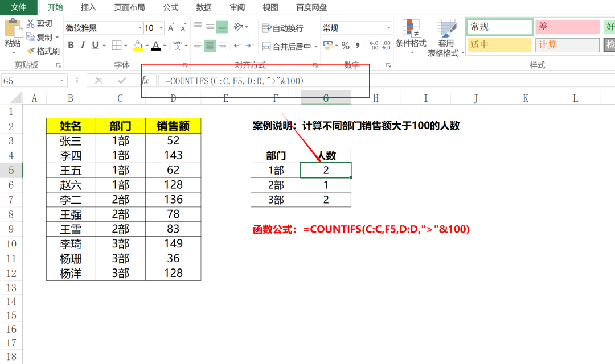Screen dimensions: 615x364
Task: Increase the cell indent
Action: 251,46
